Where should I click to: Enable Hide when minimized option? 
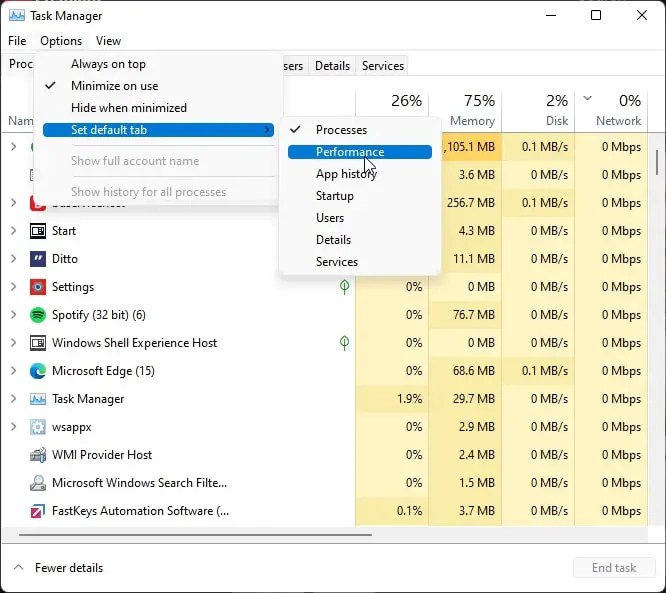128,108
